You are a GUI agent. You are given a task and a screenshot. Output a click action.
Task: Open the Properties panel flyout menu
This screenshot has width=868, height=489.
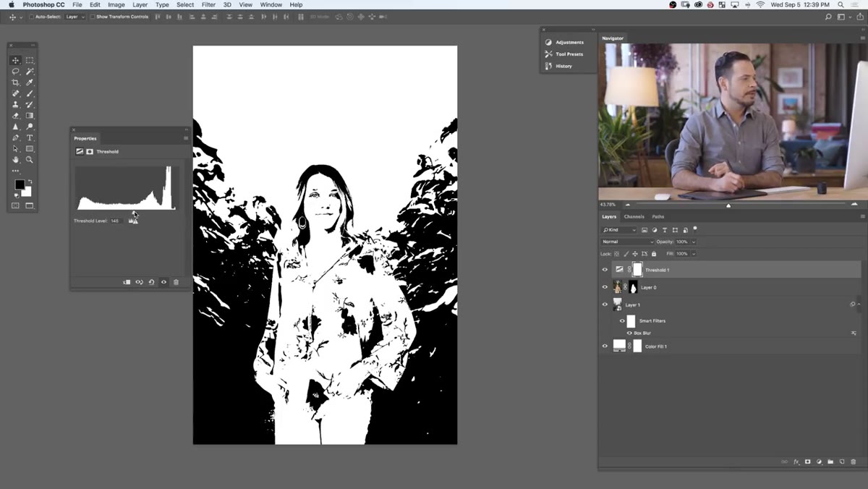[186, 138]
